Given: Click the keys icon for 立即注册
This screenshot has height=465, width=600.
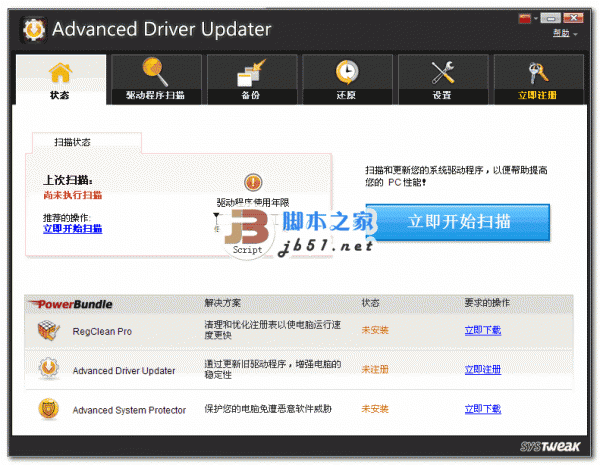Looking at the screenshot, I should [538, 73].
